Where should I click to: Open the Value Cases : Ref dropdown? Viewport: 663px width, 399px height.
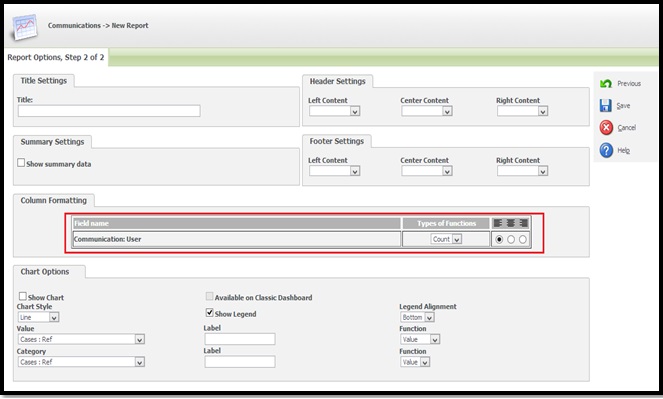(81, 339)
